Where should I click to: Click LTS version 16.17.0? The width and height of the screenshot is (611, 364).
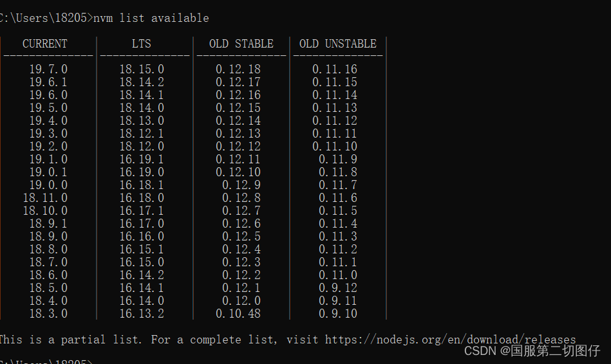coord(142,223)
